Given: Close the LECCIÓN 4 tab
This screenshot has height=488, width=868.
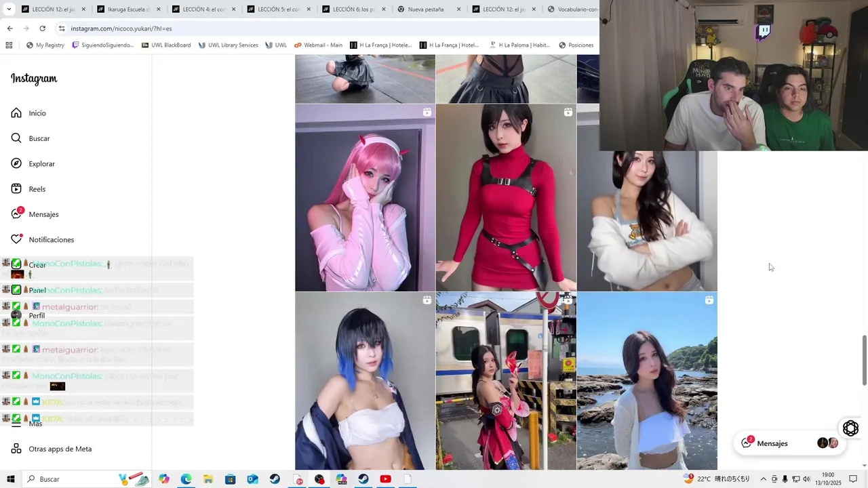Looking at the screenshot, I should point(234,9).
